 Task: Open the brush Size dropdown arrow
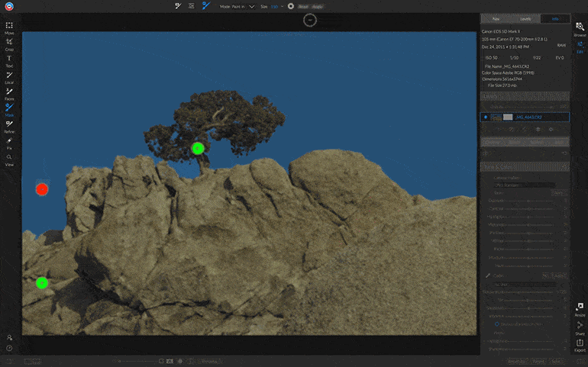[283, 6]
